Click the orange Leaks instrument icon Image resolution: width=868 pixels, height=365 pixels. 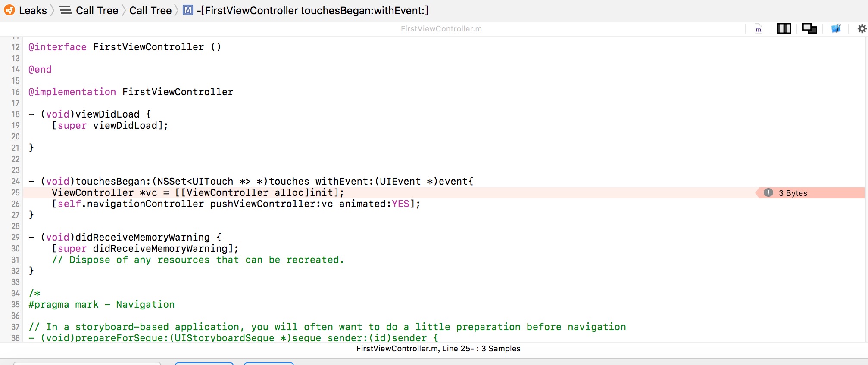pos(9,10)
